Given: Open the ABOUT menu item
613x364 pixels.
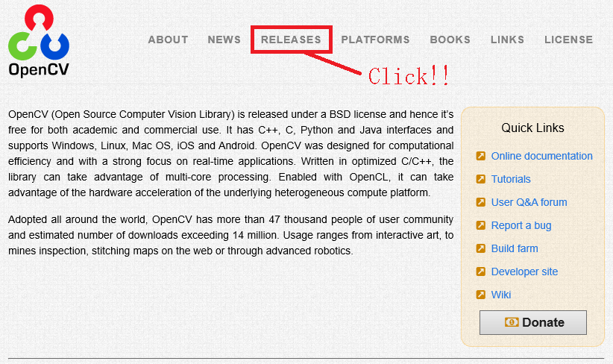Looking at the screenshot, I should click(168, 40).
